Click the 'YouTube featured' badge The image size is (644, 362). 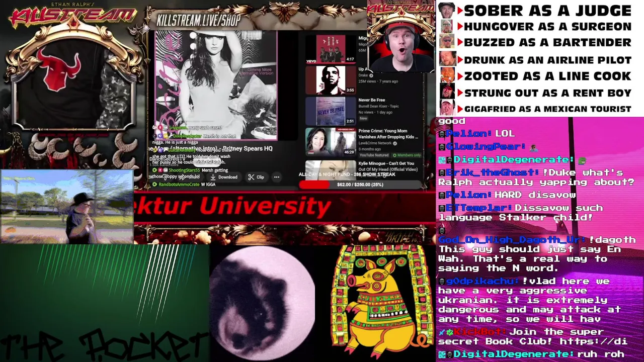pos(373,155)
